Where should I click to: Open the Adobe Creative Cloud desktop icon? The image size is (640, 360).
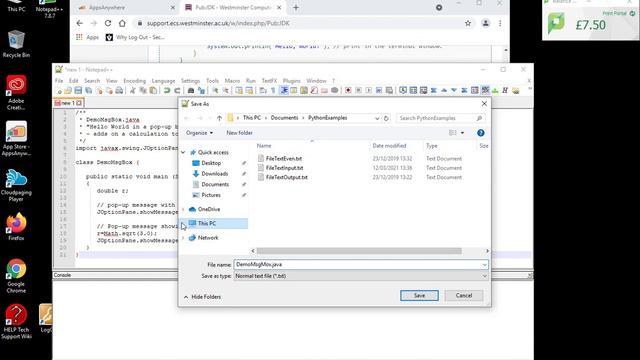(x=16, y=93)
